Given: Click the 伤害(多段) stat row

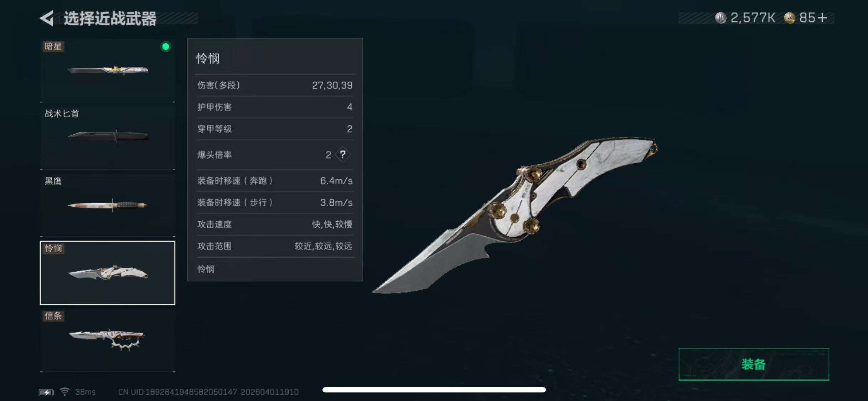Looking at the screenshot, I should click(275, 85).
